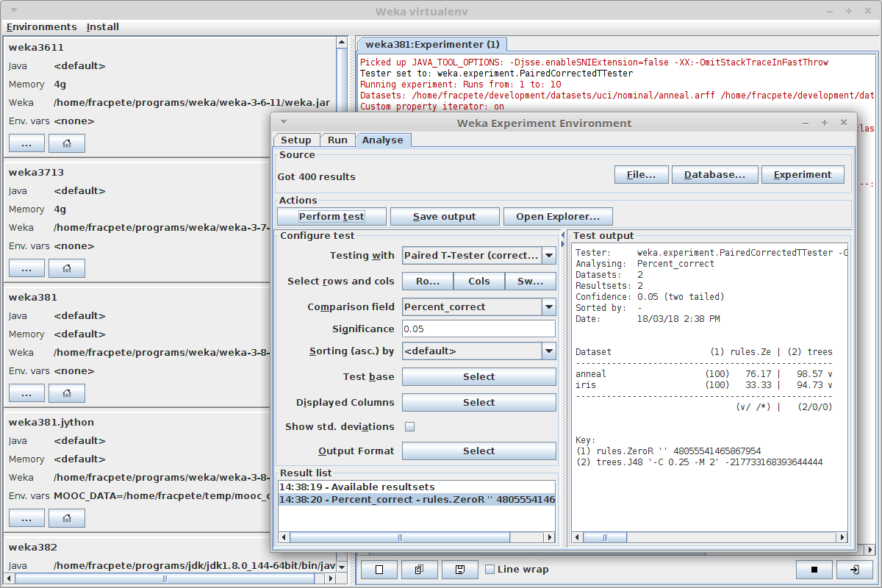Click the Significance input field
The image size is (882, 588).
pyautogui.click(x=478, y=329)
